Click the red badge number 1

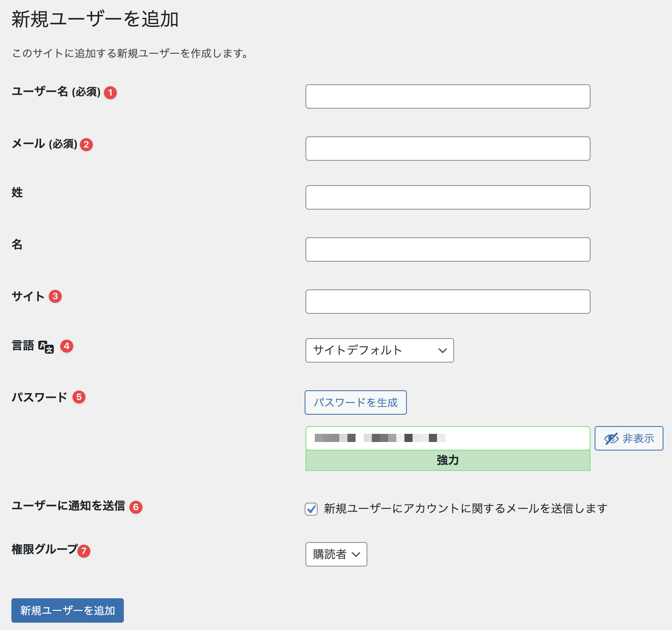coord(110,93)
